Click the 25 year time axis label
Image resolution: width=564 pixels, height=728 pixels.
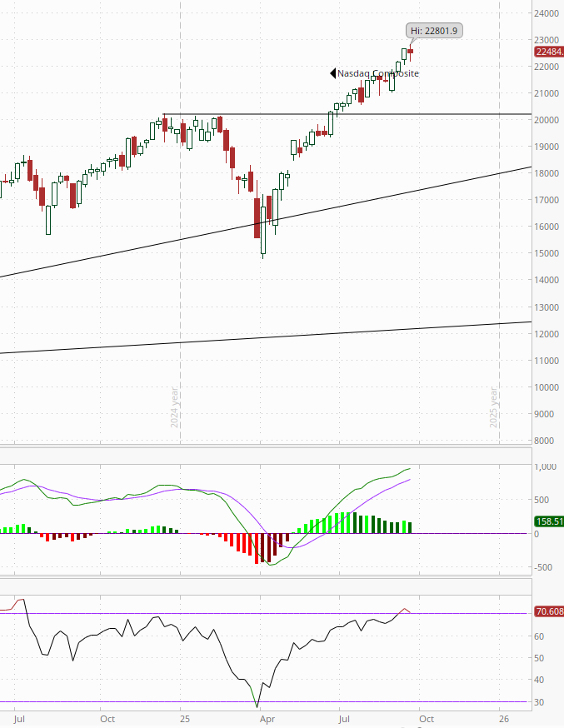185,719
